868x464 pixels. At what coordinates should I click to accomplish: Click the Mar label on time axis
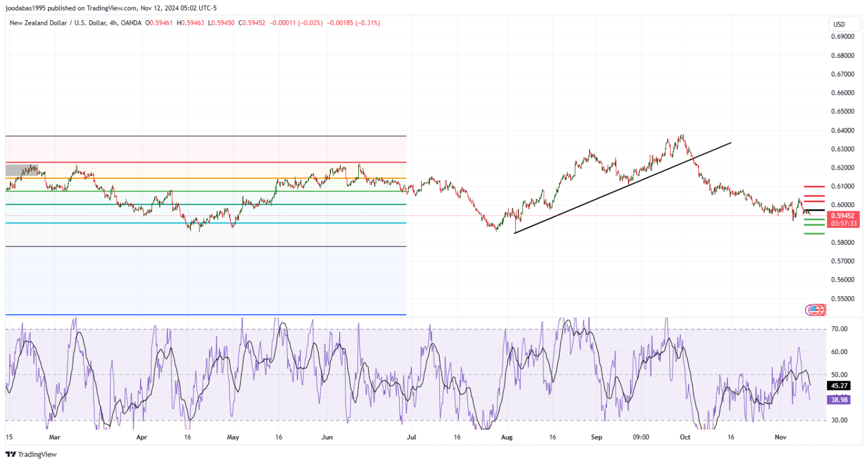[54, 438]
